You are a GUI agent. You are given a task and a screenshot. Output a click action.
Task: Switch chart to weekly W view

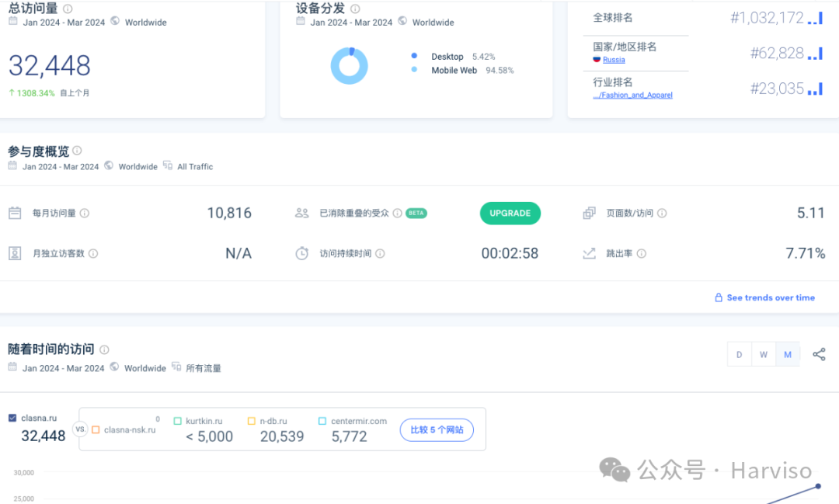[x=764, y=355]
